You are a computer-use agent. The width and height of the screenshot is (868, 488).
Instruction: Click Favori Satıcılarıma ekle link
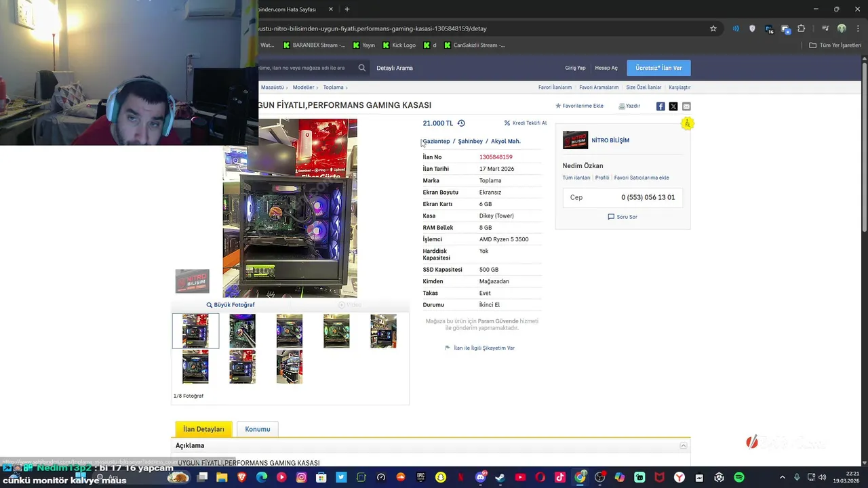point(642,178)
